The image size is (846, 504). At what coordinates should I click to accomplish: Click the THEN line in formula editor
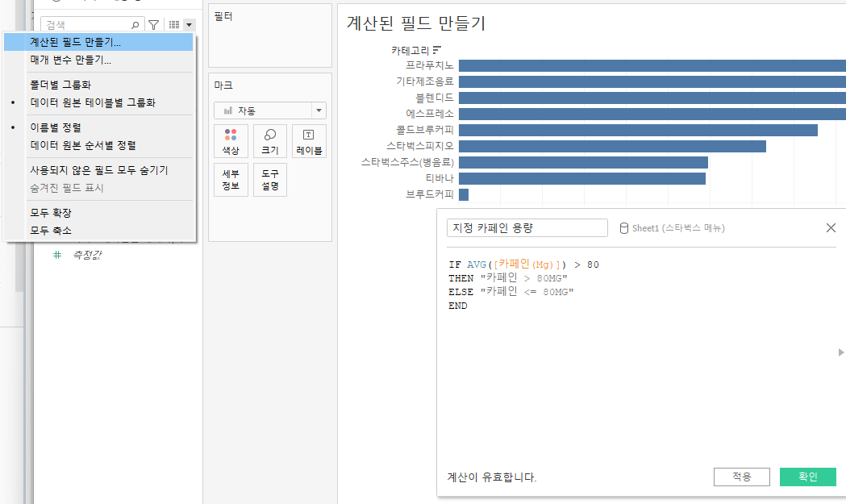[508, 278]
